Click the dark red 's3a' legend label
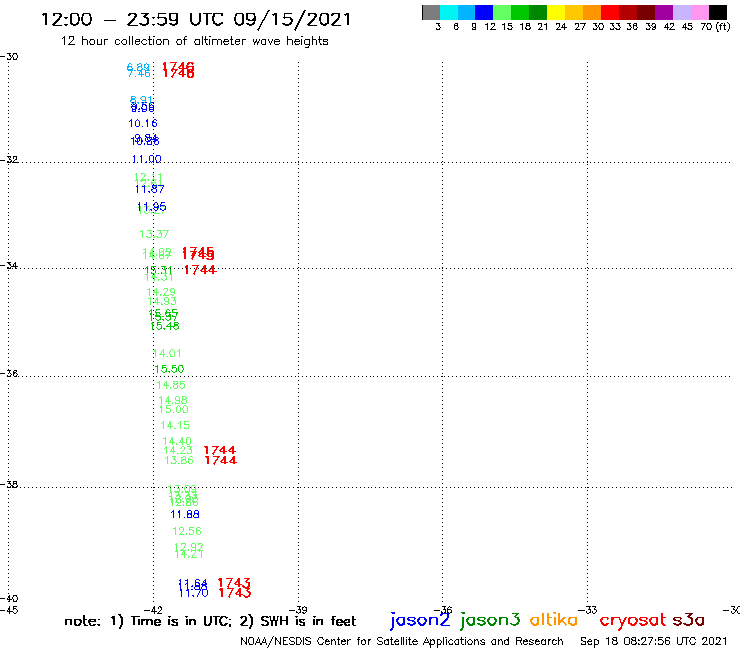 [688, 619]
